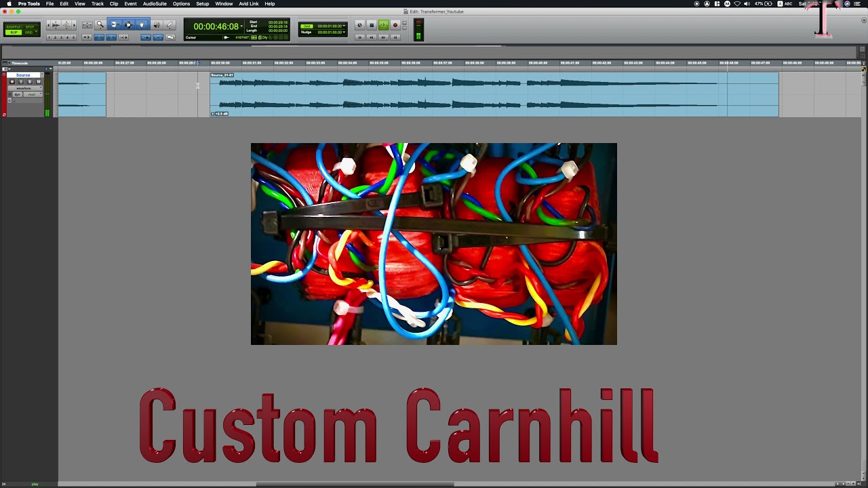Viewport: 868px width, 488px height.
Task: Open the Track menu
Action: (98, 3)
